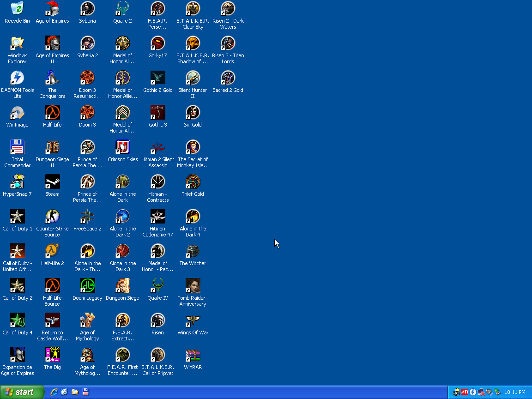This screenshot has height=399, width=532.
Task: Click S.T.A.L.K.E.R. Call of Pripyat icon
Action: point(158,355)
